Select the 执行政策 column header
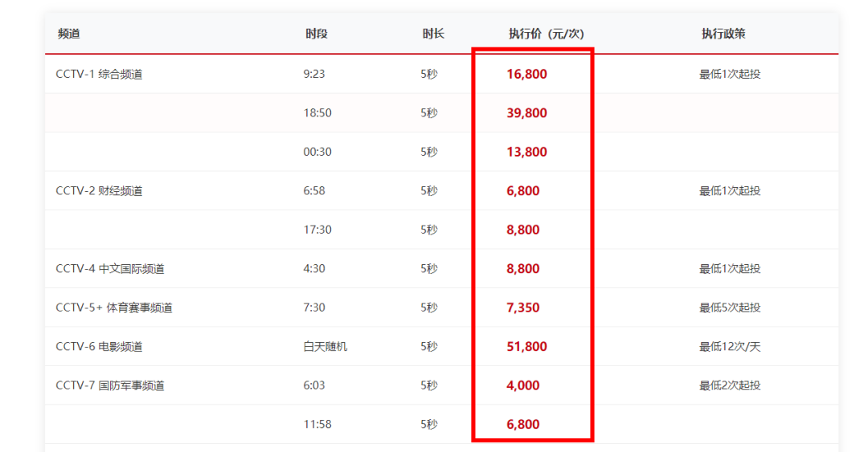Image resolution: width=868 pixels, height=452 pixels. [723, 34]
